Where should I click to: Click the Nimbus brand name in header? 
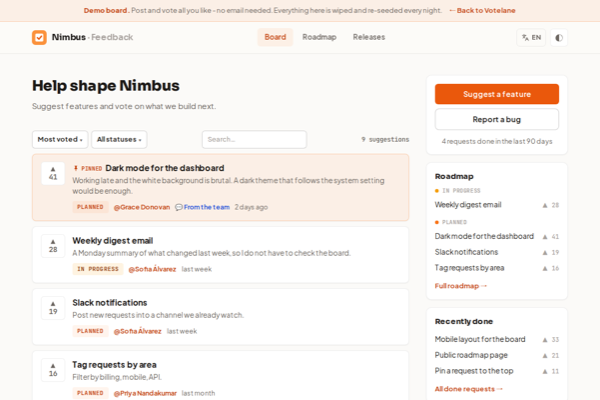(69, 37)
